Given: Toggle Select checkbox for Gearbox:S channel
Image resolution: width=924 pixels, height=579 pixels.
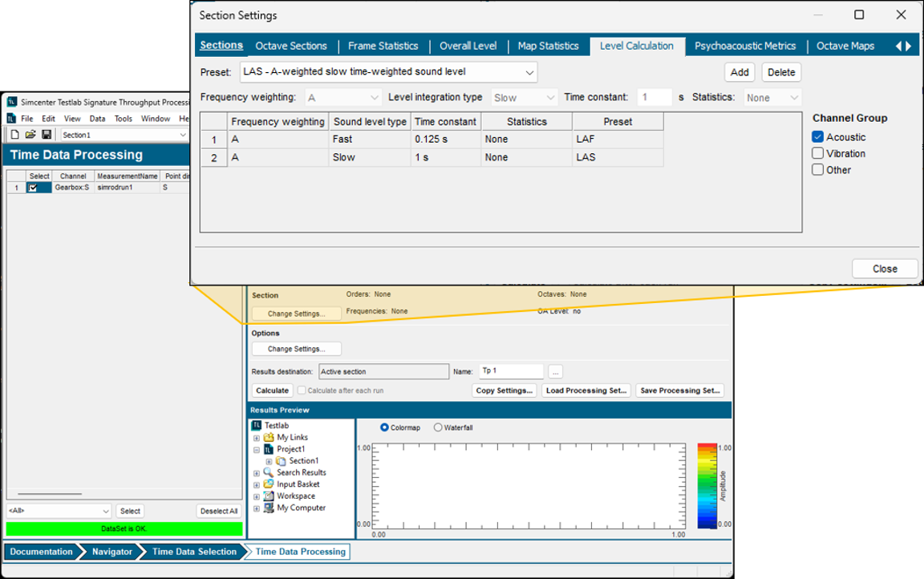Looking at the screenshot, I should (x=33, y=188).
